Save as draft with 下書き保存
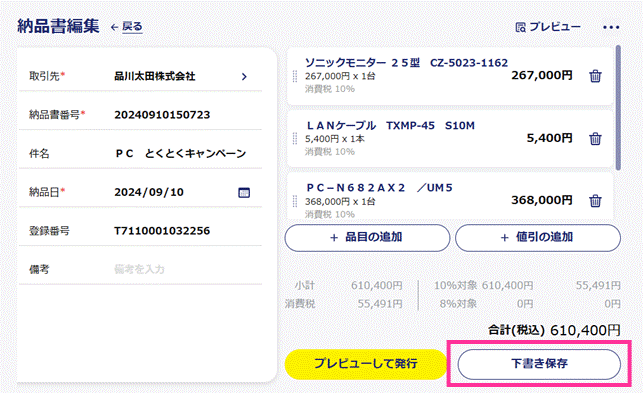 click(539, 364)
